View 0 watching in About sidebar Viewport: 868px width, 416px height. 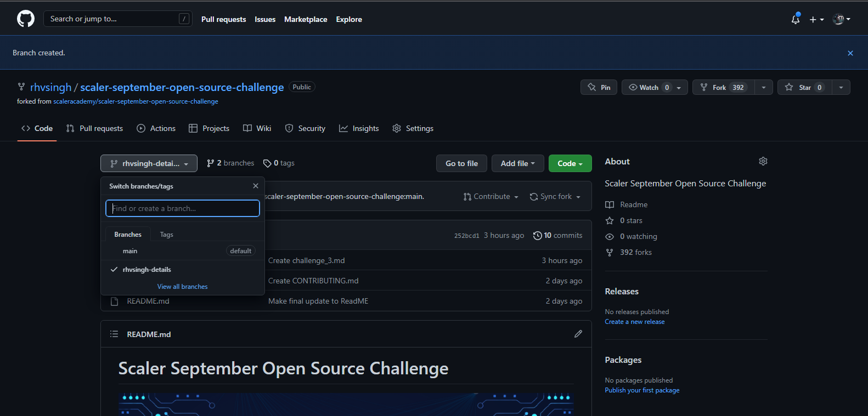point(631,236)
